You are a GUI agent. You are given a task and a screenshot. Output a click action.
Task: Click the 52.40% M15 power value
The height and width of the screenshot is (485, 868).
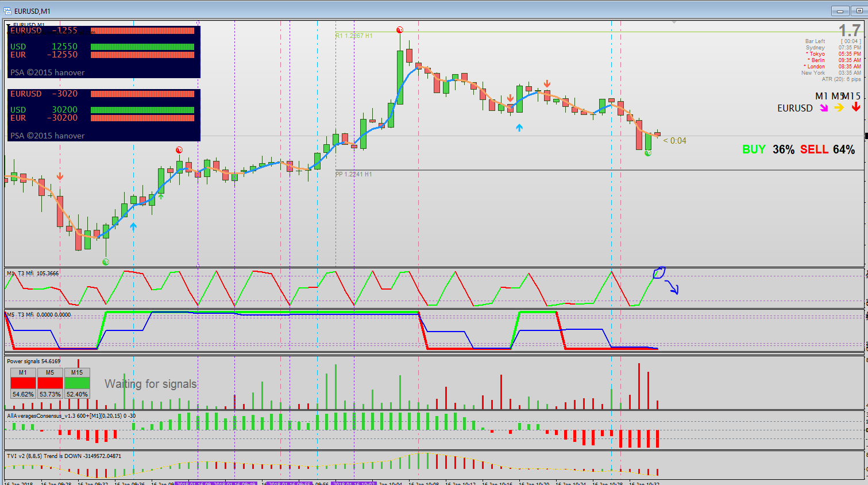tap(77, 394)
